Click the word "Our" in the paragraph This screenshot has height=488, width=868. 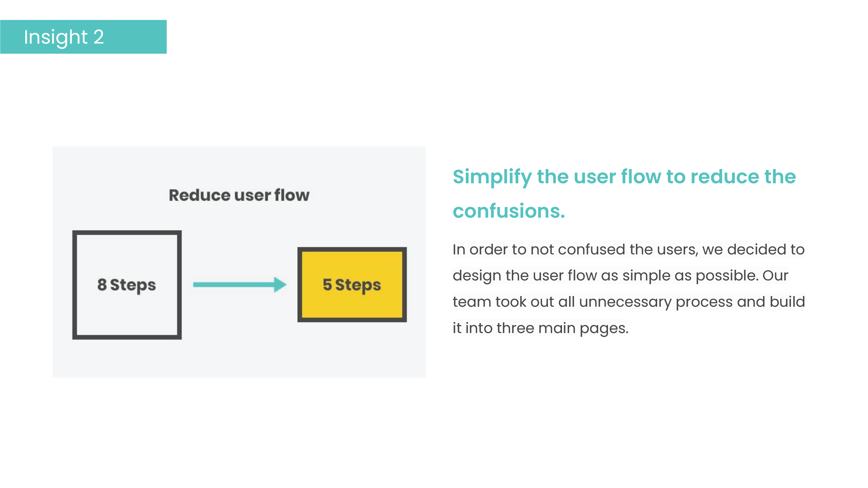(775, 276)
